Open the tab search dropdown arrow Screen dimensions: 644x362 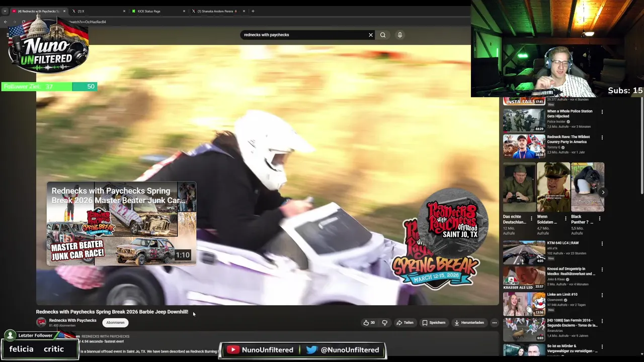coord(5,11)
